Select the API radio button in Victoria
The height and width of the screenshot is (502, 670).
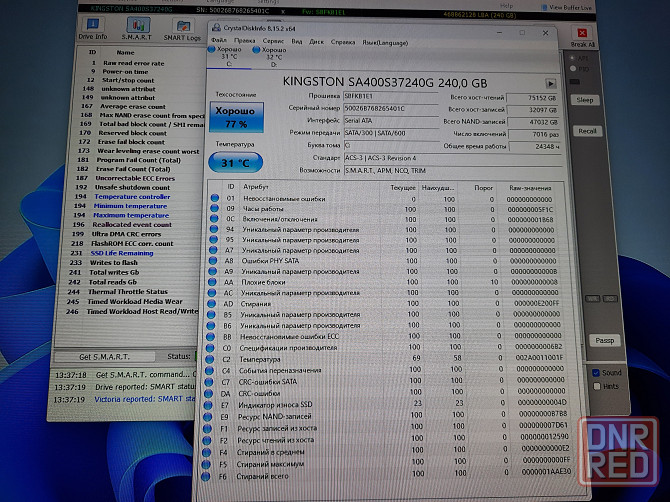572,58
